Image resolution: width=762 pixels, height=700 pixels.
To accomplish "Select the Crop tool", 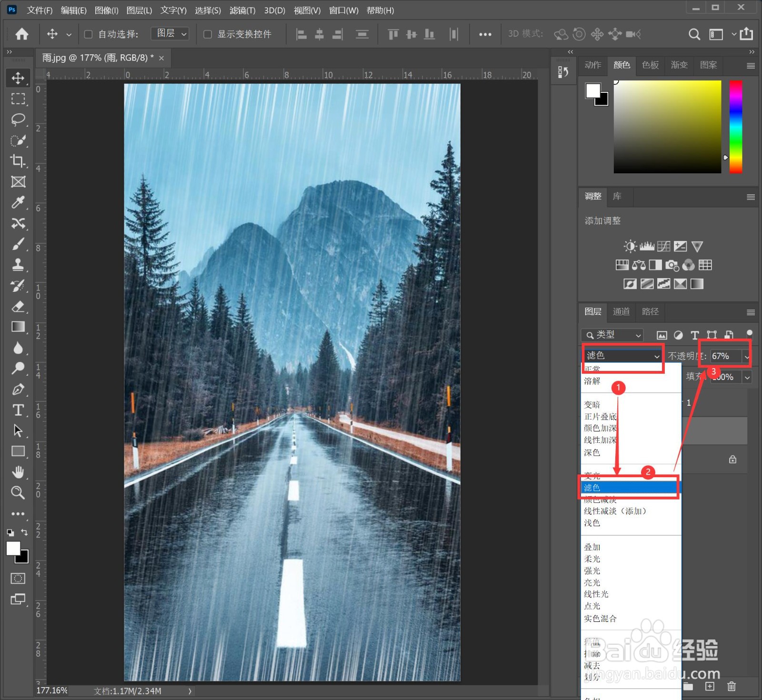I will 18,161.
